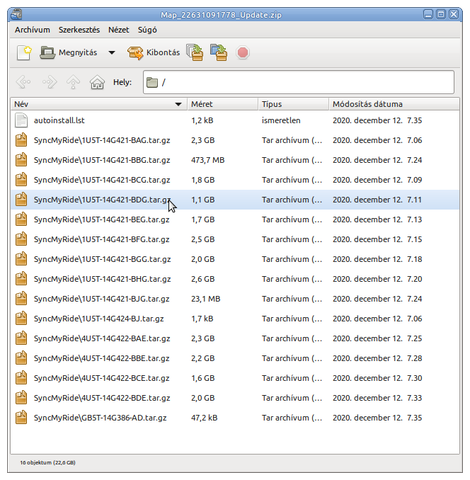Click file name SyncMyRide\4U5T-14G422-BBE.tar.gz
Viewport: 470px width, 480px height.
point(102,359)
